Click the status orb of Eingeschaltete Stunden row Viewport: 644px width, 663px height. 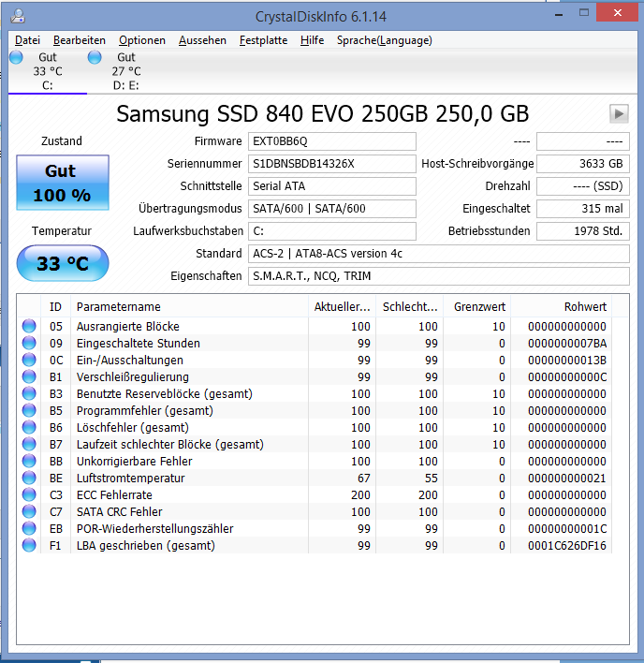29,343
